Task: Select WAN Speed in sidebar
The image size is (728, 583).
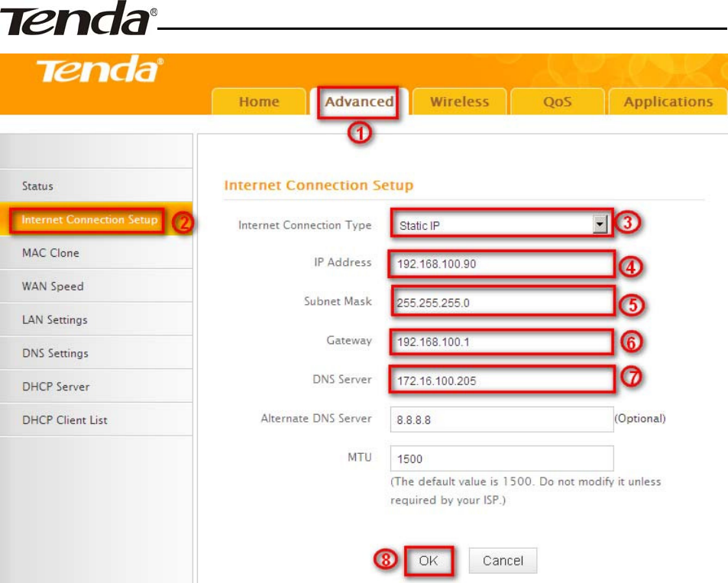Action: pos(95,287)
